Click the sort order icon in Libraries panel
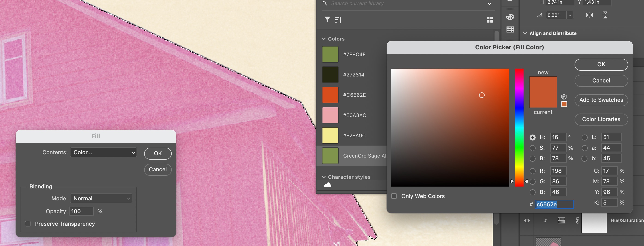 (338, 20)
